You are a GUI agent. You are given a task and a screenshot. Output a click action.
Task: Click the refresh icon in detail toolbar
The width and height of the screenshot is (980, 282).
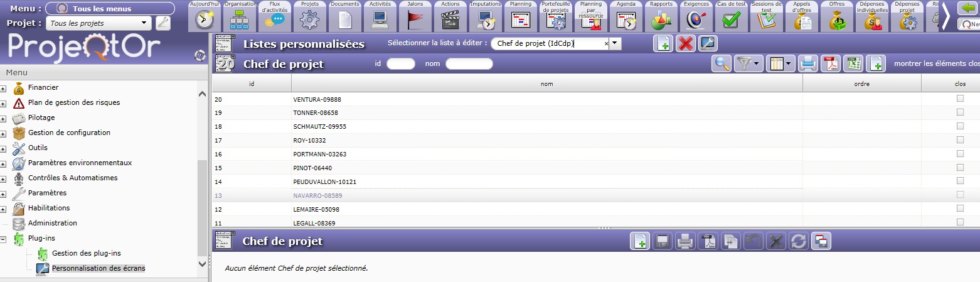point(799,241)
